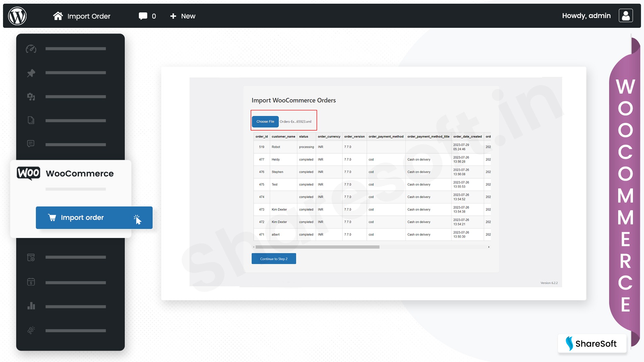Click the payments calendar sidebar icon
Image resolution: width=644 pixels, height=362 pixels.
click(31, 282)
